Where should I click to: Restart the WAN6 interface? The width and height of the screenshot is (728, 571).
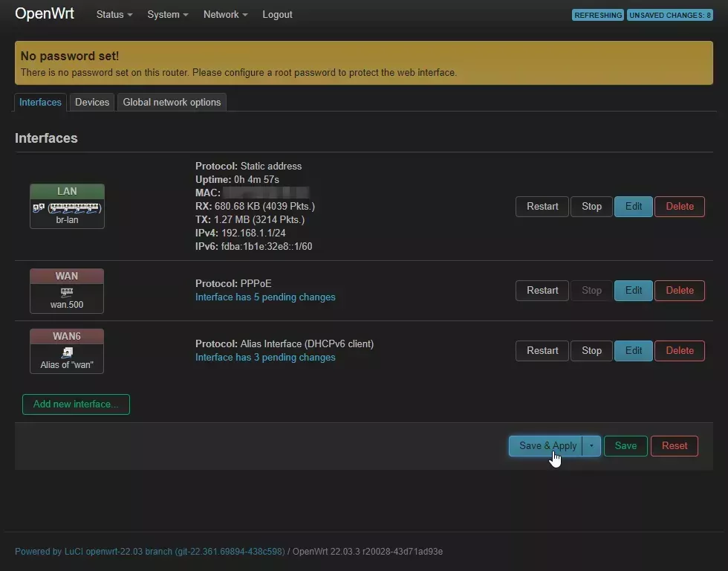(x=542, y=351)
